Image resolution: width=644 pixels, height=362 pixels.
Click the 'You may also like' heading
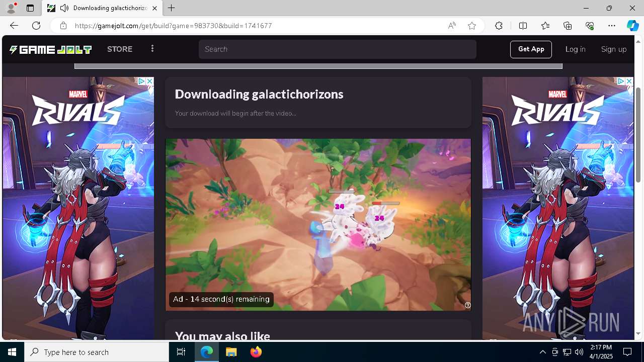pos(222,335)
